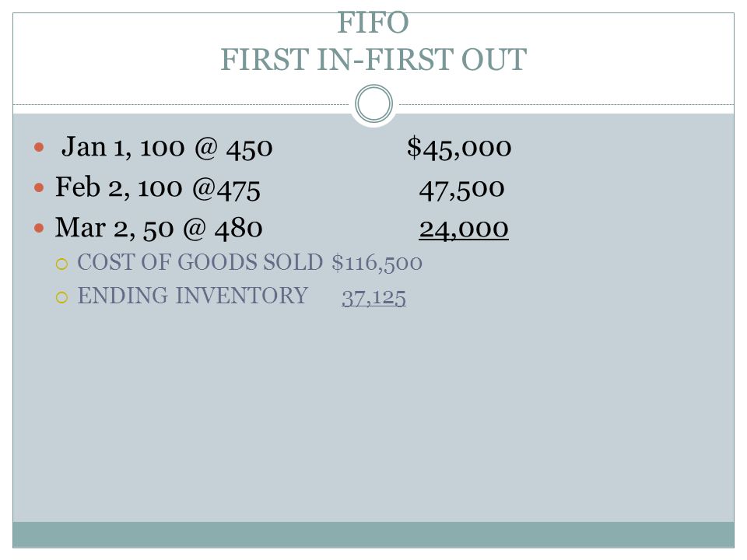This screenshot has height=560, width=747.
Task: Click the FIFO title heading
Action: 373,23
